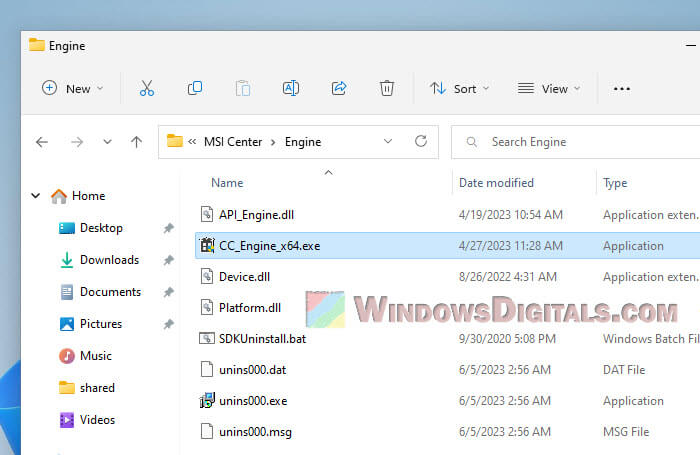Open Pictures in the navigation pane
The height and width of the screenshot is (455, 700).
(x=101, y=324)
